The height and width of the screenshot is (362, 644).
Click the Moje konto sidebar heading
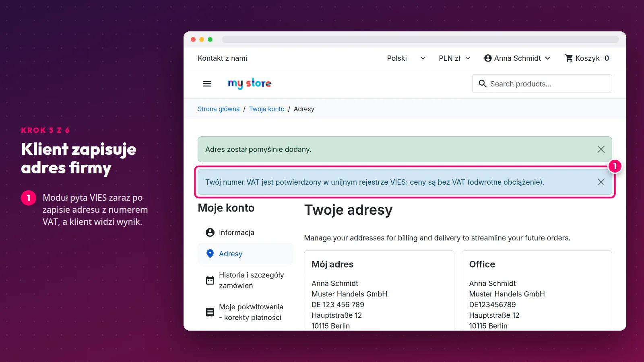[x=226, y=208]
